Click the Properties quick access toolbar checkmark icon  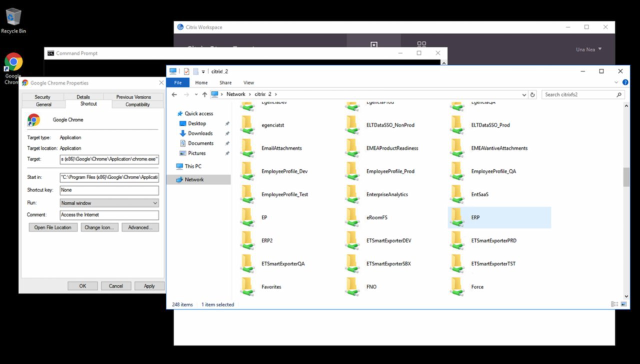click(186, 71)
